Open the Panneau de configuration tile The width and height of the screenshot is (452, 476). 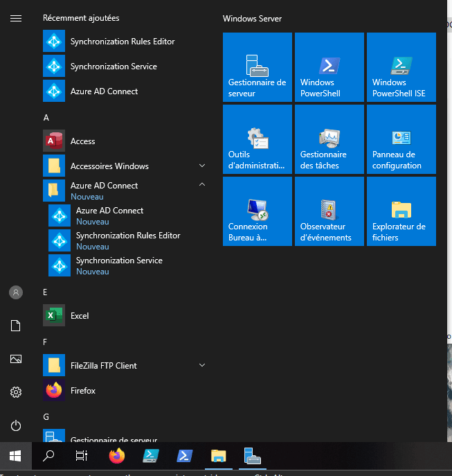[x=401, y=139]
